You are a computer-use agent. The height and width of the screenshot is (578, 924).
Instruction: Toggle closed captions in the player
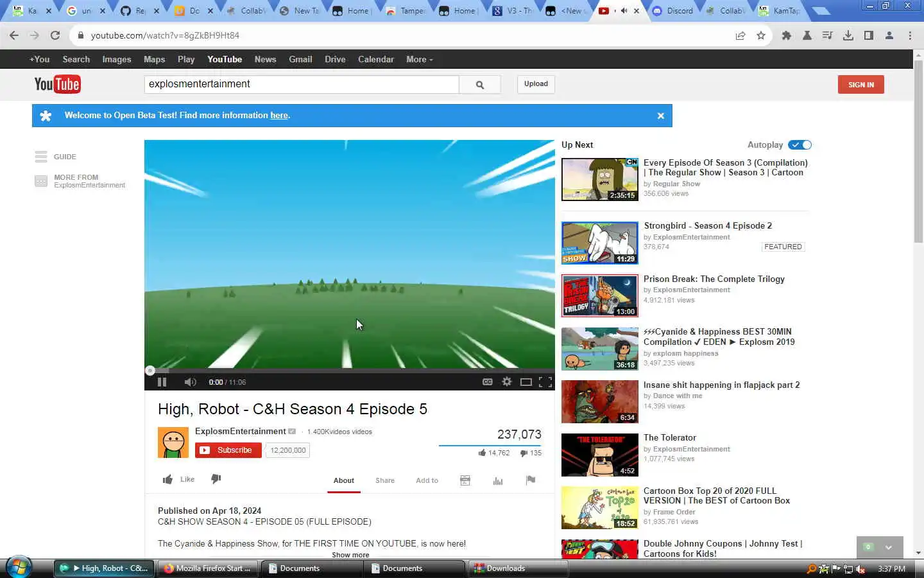tap(488, 381)
